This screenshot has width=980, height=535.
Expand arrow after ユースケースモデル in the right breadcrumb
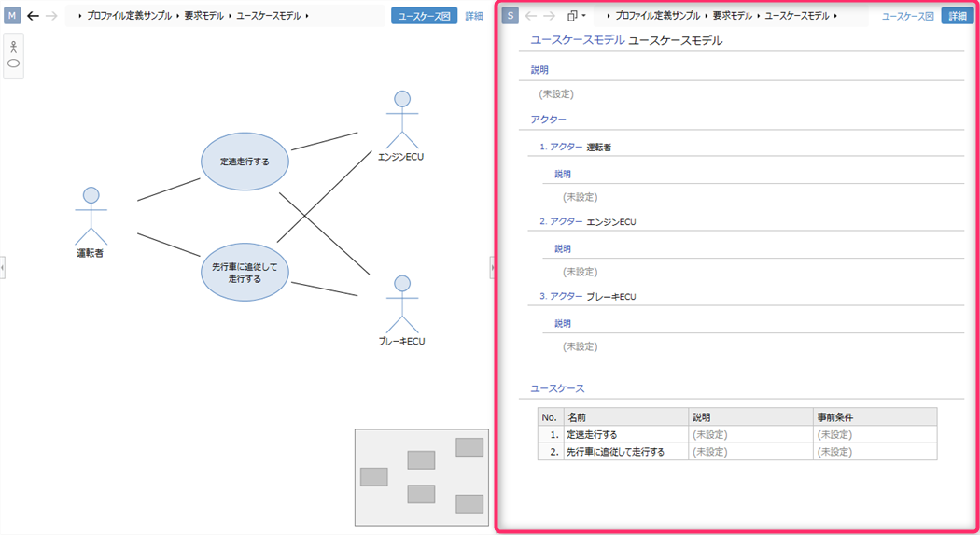click(x=835, y=16)
